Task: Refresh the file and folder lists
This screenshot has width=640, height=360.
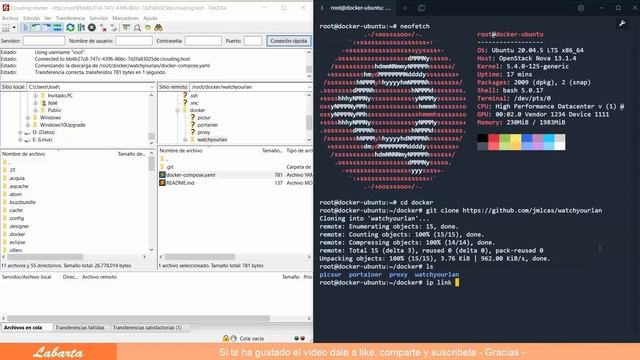Action: click(x=70, y=28)
